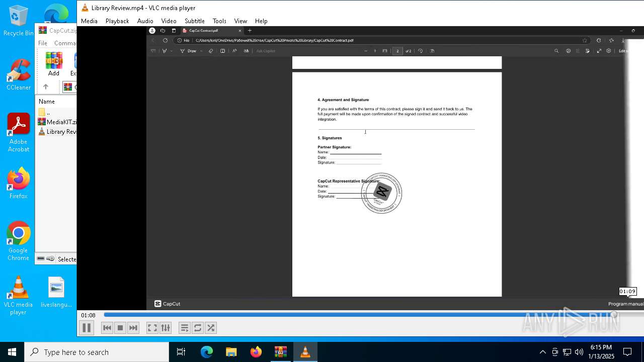
Task: Open the volume control in tray
Action: pos(579,352)
